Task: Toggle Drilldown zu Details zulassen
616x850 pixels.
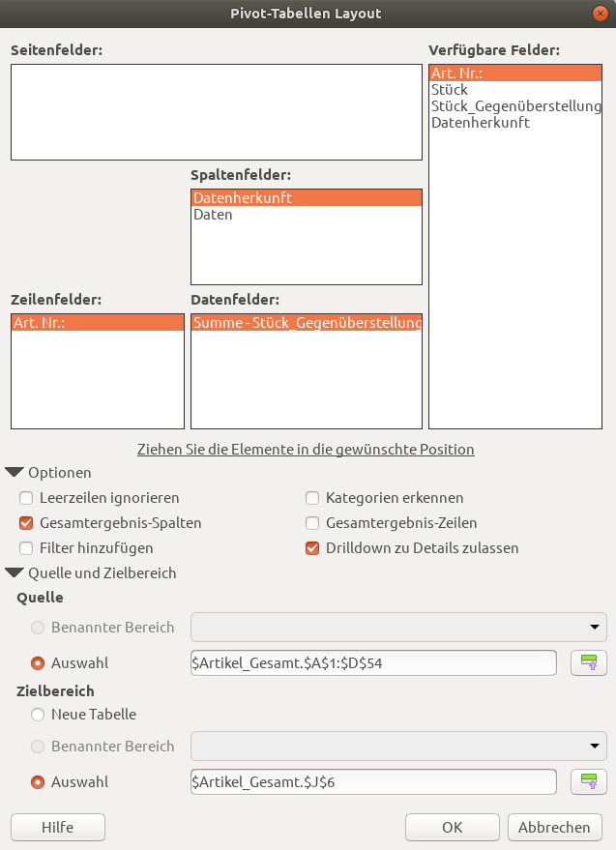Action: pos(312,548)
